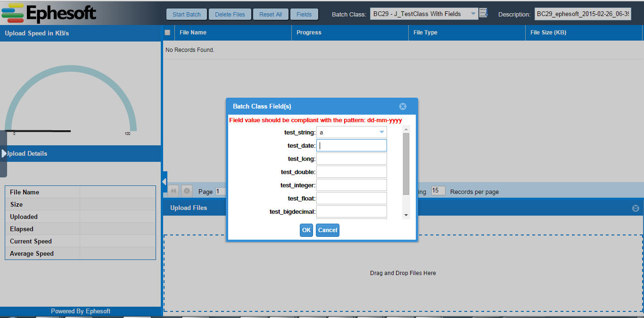Focus the test_date input field

pyautogui.click(x=352, y=145)
